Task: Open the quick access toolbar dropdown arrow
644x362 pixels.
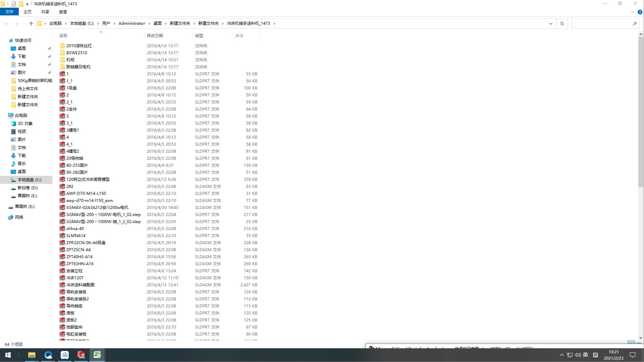Action: (x=27, y=4)
